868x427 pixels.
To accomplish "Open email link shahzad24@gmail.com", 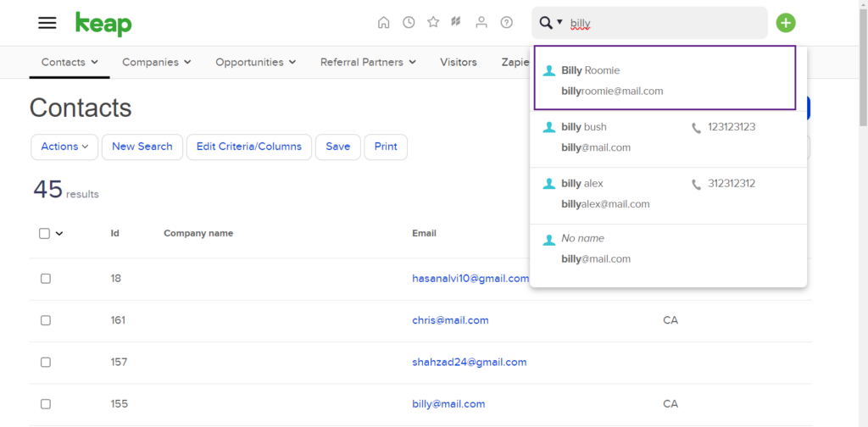I will click(x=470, y=362).
